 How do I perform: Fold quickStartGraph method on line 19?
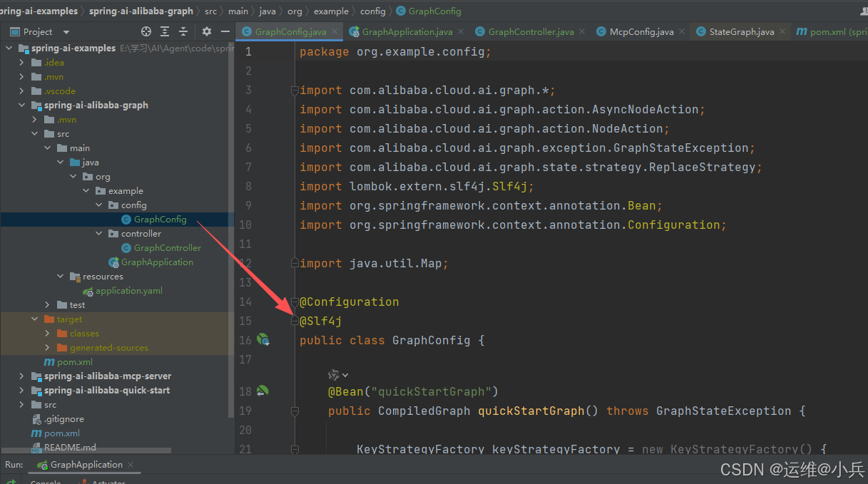(294, 411)
